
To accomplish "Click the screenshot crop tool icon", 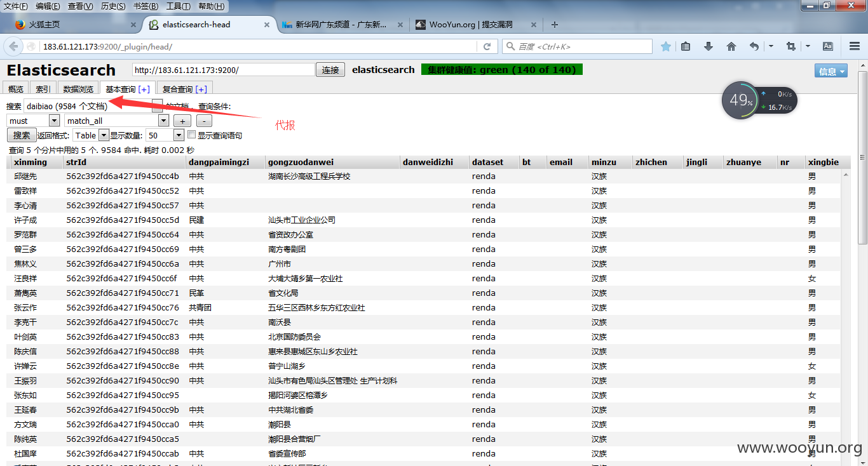I will point(790,46).
